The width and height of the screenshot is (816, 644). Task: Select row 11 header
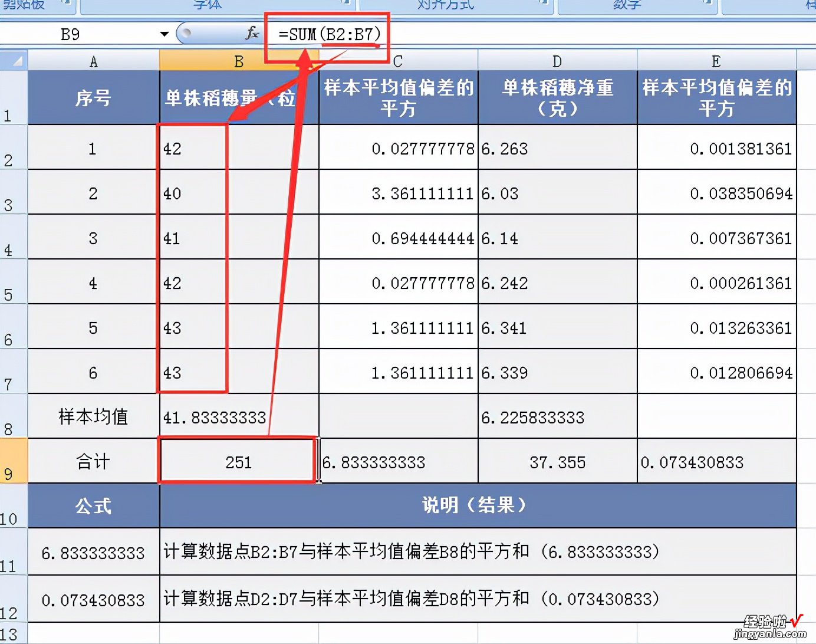point(14,551)
